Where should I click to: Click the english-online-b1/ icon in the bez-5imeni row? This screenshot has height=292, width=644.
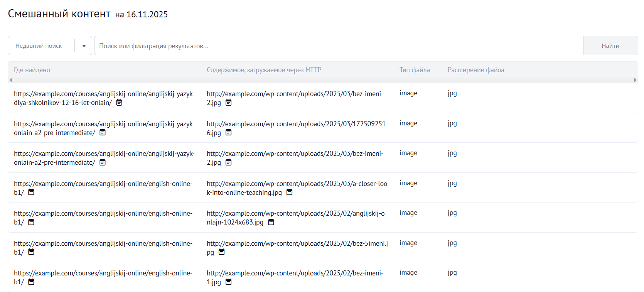(x=31, y=252)
